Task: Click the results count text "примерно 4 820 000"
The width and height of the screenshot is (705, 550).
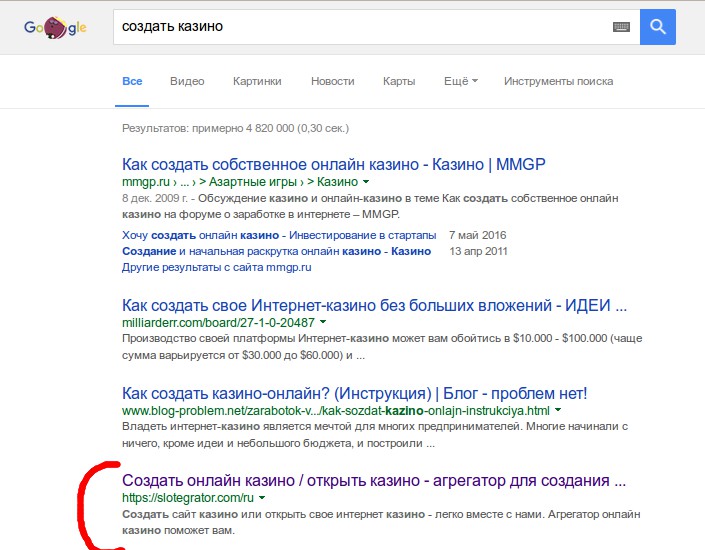Action: click(243, 129)
